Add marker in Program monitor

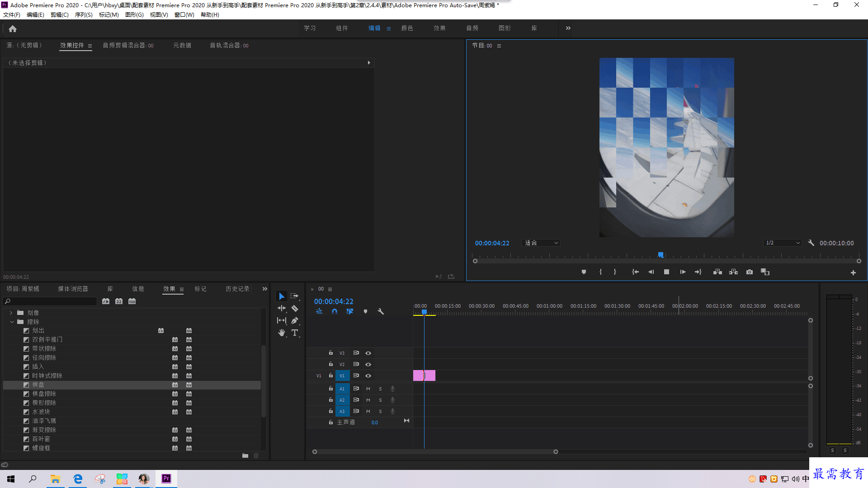584,272
